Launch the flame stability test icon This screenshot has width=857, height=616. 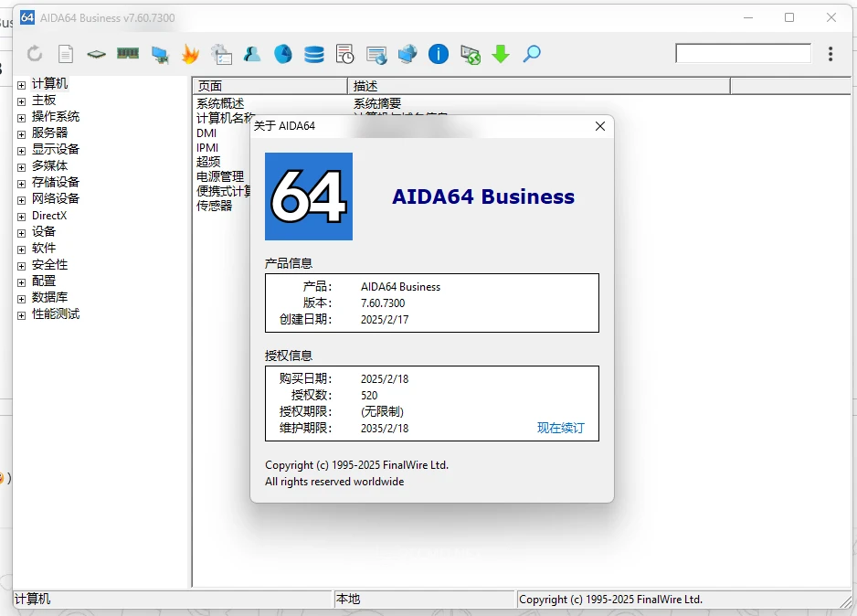pos(190,54)
